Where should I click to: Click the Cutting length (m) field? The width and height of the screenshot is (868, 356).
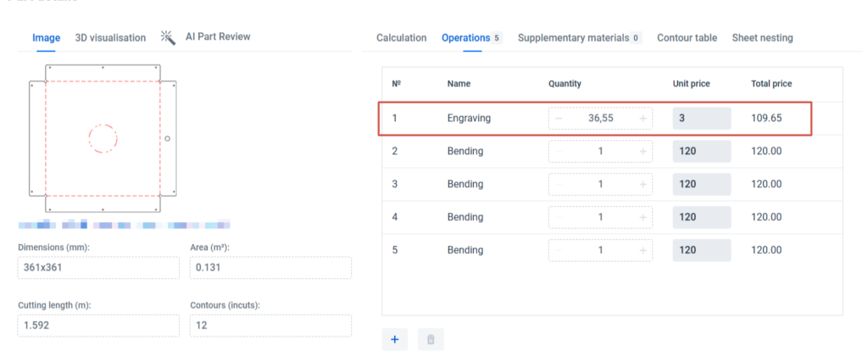(98, 325)
